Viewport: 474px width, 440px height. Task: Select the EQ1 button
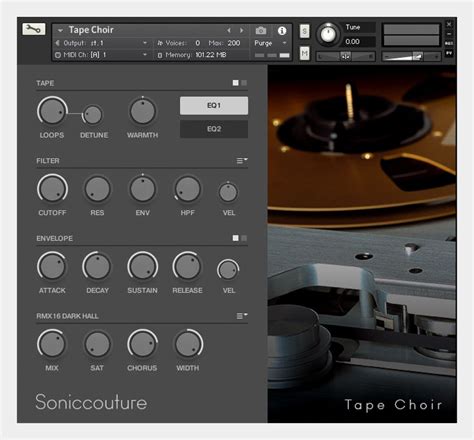pyautogui.click(x=214, y=106)
